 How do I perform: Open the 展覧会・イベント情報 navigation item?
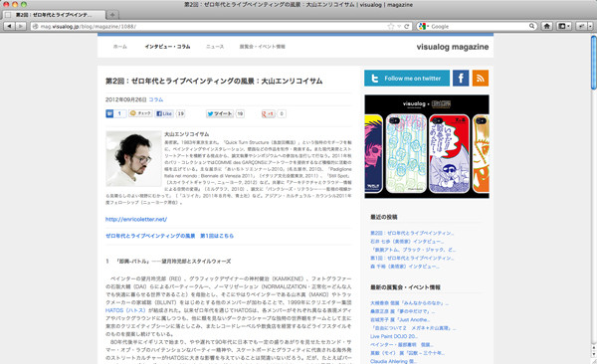coord(262,47)
